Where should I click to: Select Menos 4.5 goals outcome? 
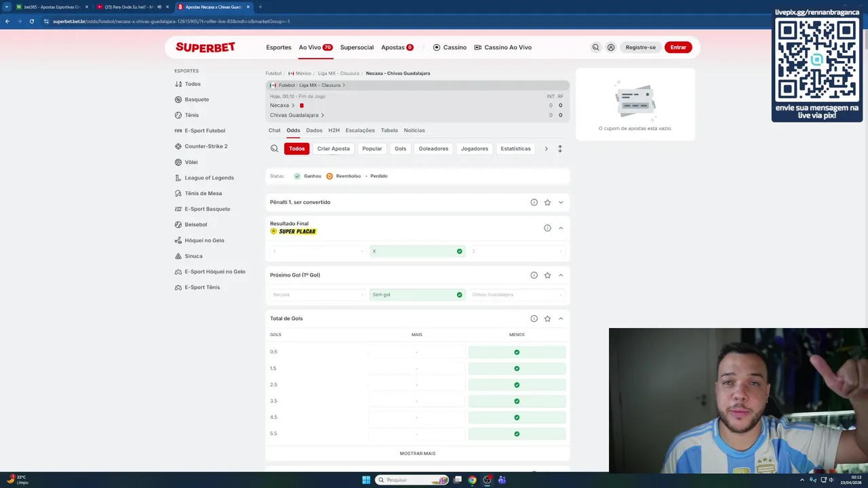[517, 417]
